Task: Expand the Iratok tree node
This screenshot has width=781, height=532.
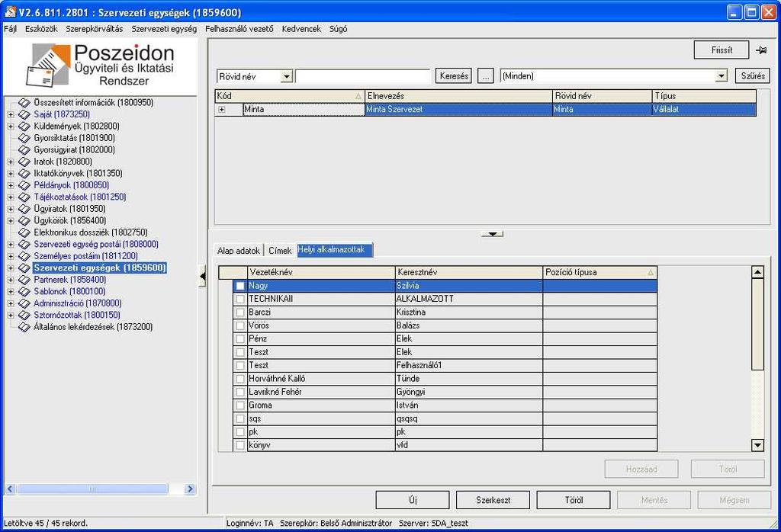Action: pyautogui.click(x=11, y=162)
